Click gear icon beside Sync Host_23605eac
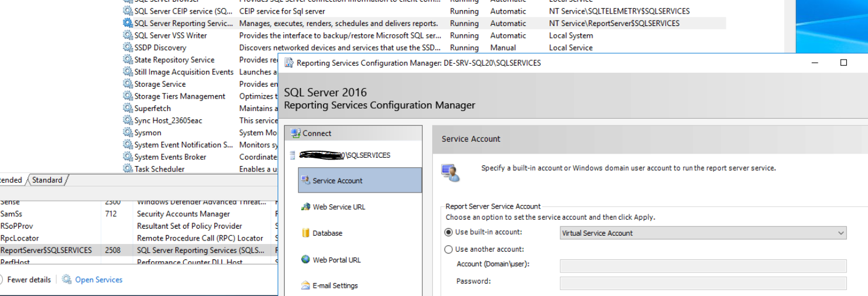868x296 pixels. coord(128,120)
